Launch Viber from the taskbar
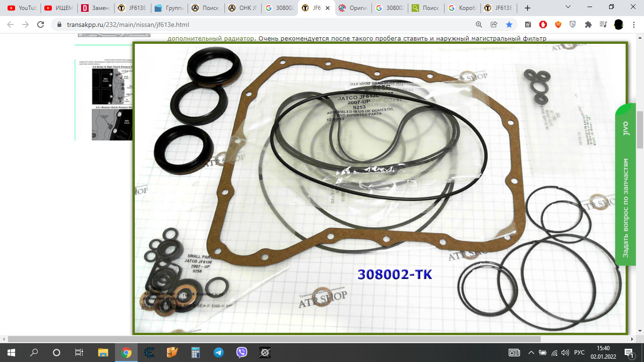644x362 pixels. pyautogui.click(x=242, y=353)
